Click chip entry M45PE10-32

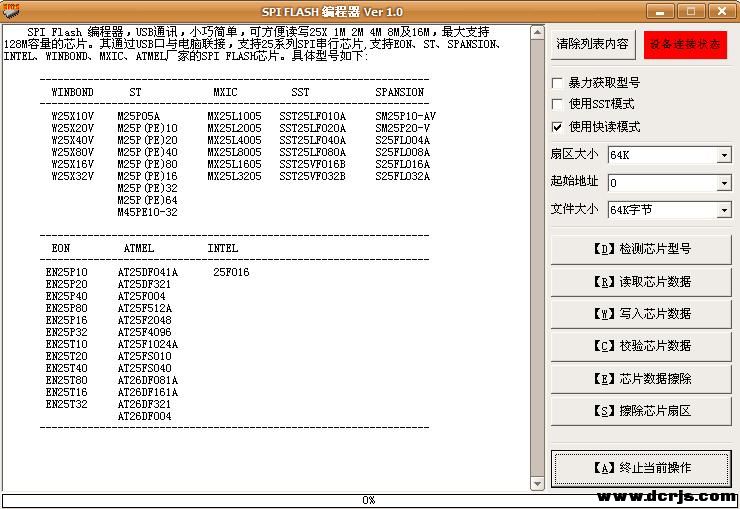(147, 213)
